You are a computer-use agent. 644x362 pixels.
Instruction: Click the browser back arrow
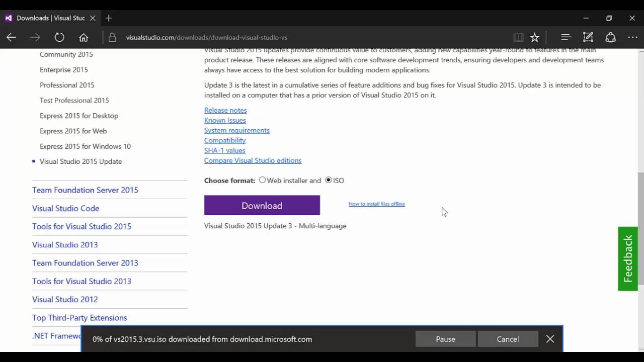point(11,37)
